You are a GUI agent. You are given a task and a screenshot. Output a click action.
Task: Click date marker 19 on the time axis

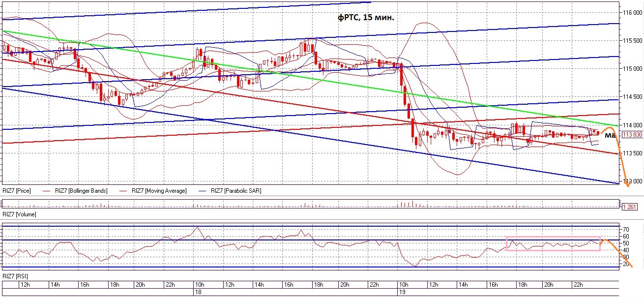click(x=401, y=292)
